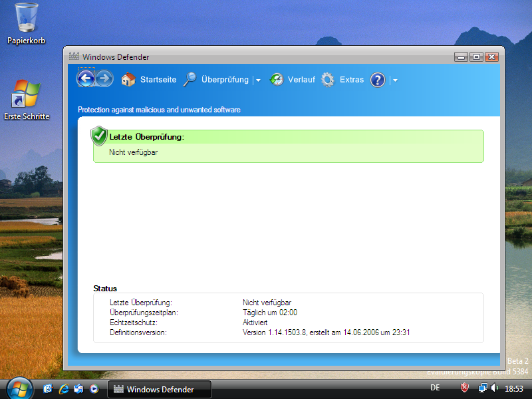The image size is (532, 399).
Task: Click the Extras toolbar label
Action: 352,80
